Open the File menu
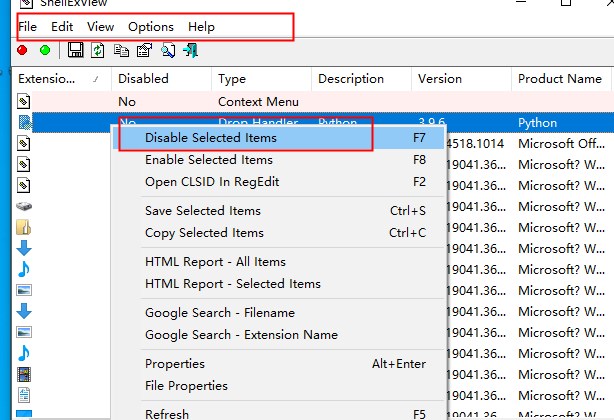Viewport: 614px width, 420px height. pos(28,27)
